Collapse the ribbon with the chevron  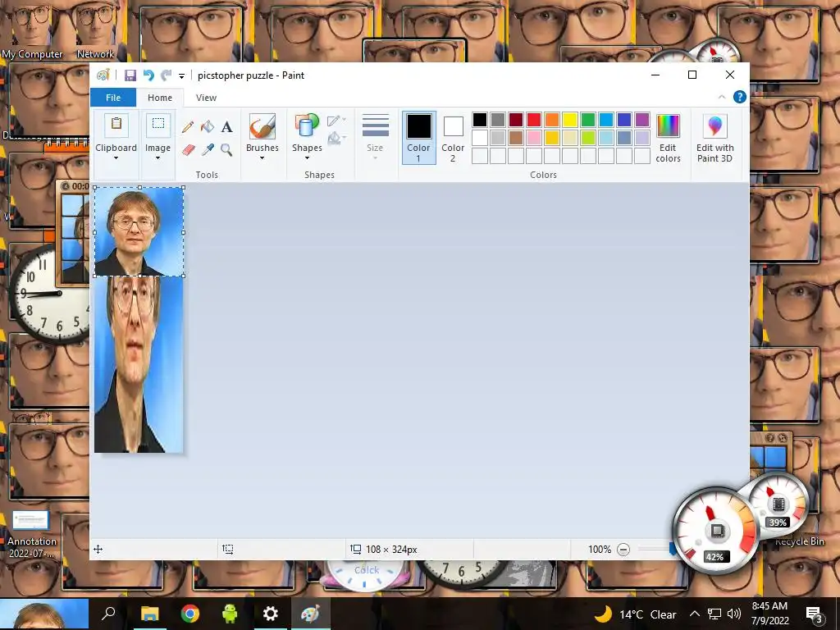[x=722, y=97]
